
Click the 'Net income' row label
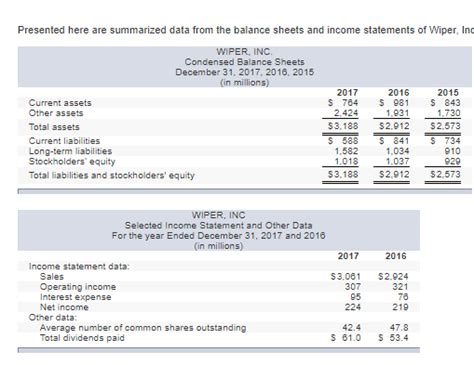point(64,307)
